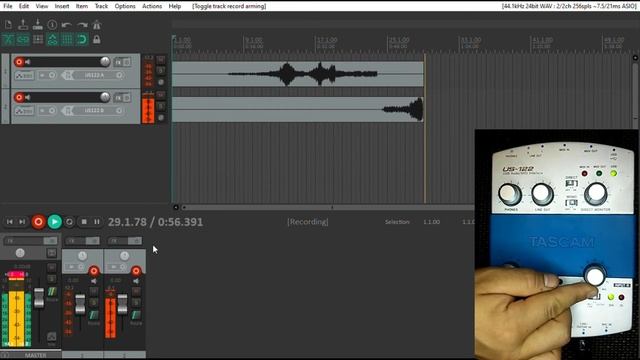The width and height of the screenshot is (640, 360).
Task: Click the audio device info text at top right
Action: (x=569, y=6)
